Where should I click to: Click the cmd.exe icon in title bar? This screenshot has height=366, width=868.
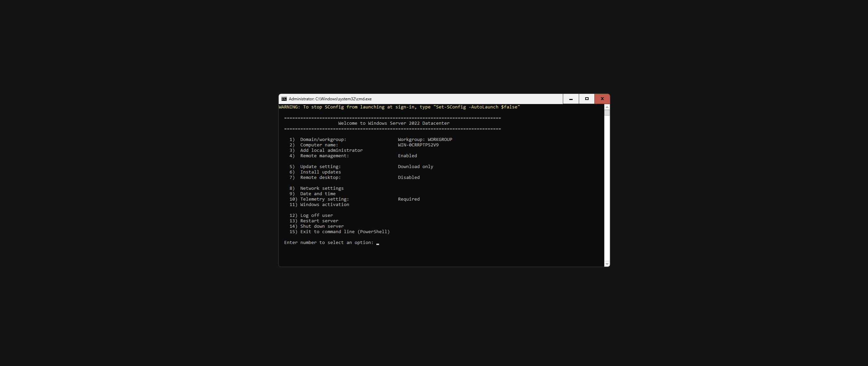coord(284,99)
